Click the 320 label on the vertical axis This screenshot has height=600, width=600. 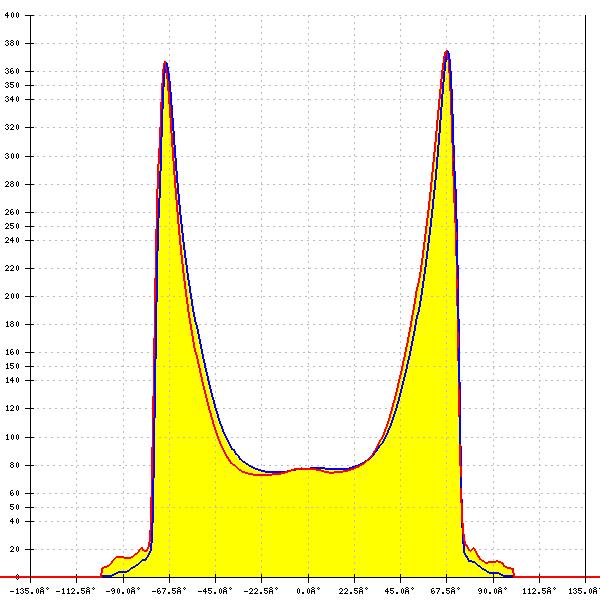tap(12, 127)
